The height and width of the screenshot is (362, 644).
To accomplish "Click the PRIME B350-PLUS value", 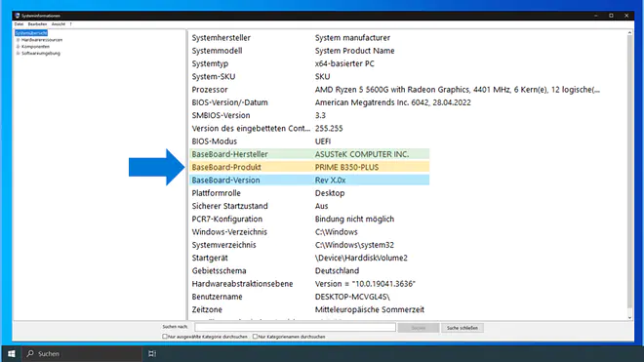I will click(x=346, y=167).
